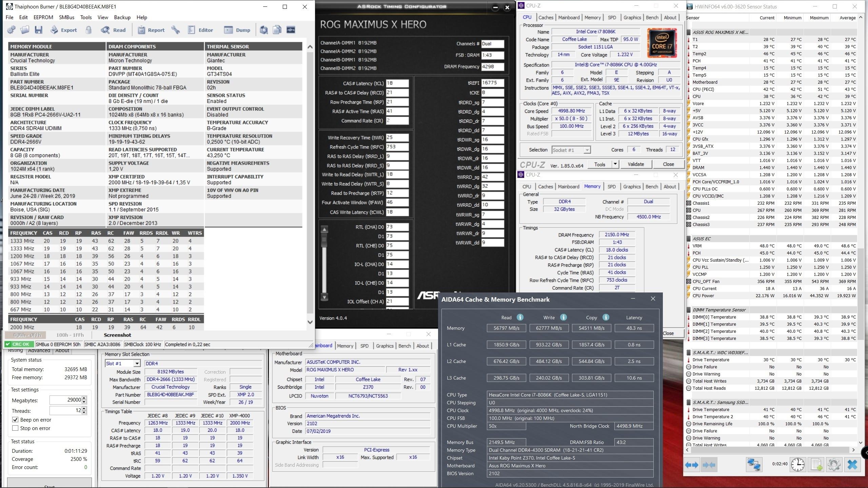
Task: Open HWiNFO sensor settings gear icon
Action: [x=834, y=464]
